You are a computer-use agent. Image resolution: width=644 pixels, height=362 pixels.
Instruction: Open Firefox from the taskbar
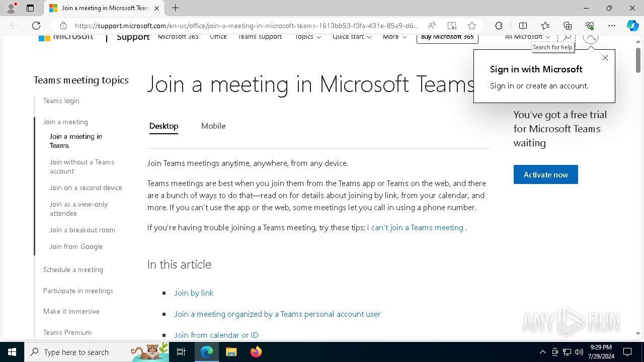pyautogui.click(x=256, y=352)
